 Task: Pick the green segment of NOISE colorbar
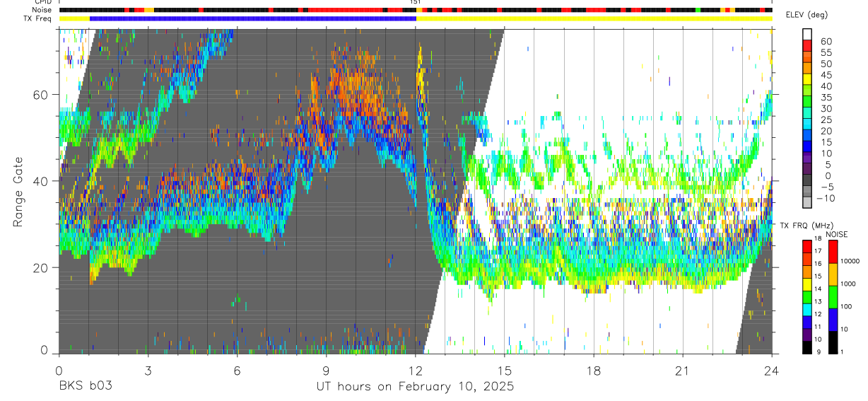[832, 297]
